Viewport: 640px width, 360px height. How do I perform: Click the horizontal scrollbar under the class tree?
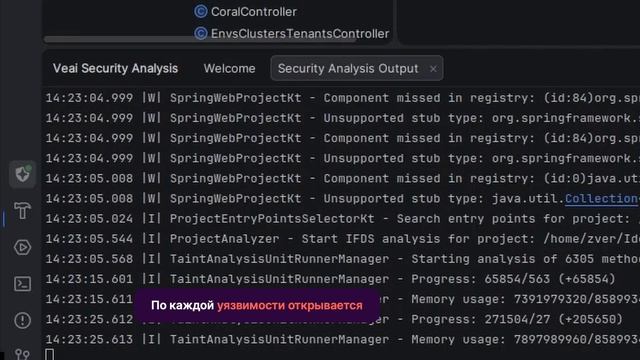click(x=200, y=40)
